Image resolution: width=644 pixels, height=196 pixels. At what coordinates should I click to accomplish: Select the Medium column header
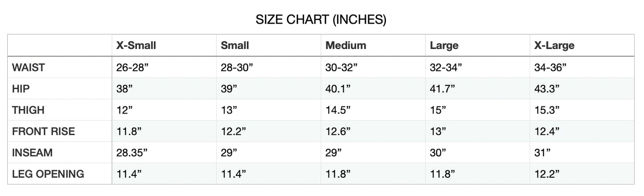coord(346,45)
